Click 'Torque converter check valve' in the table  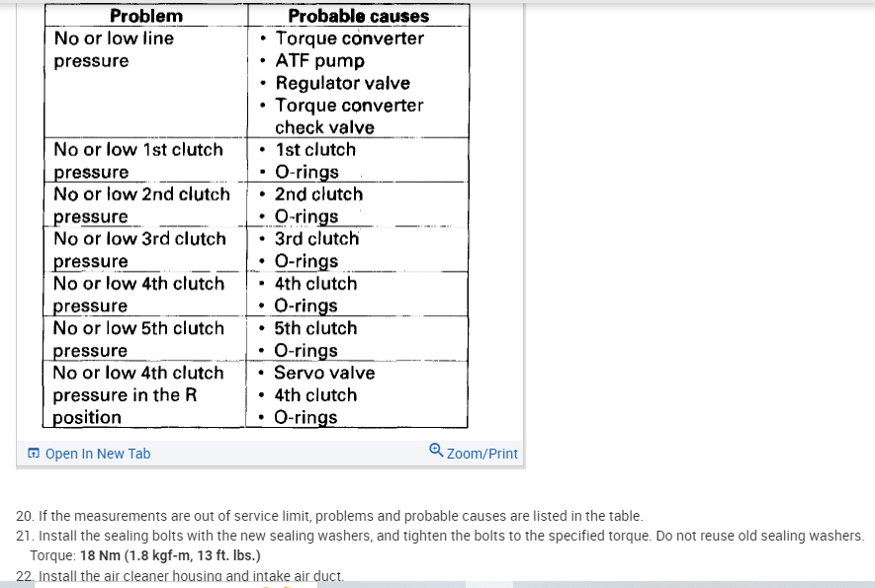point(348,116)
